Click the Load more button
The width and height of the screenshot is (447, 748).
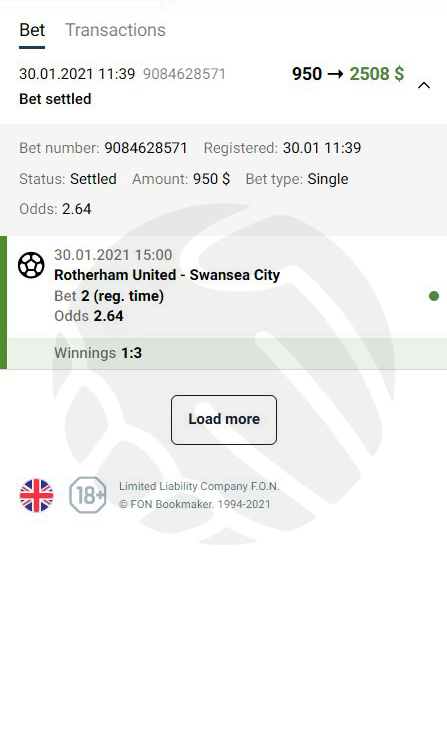(224, 419)
